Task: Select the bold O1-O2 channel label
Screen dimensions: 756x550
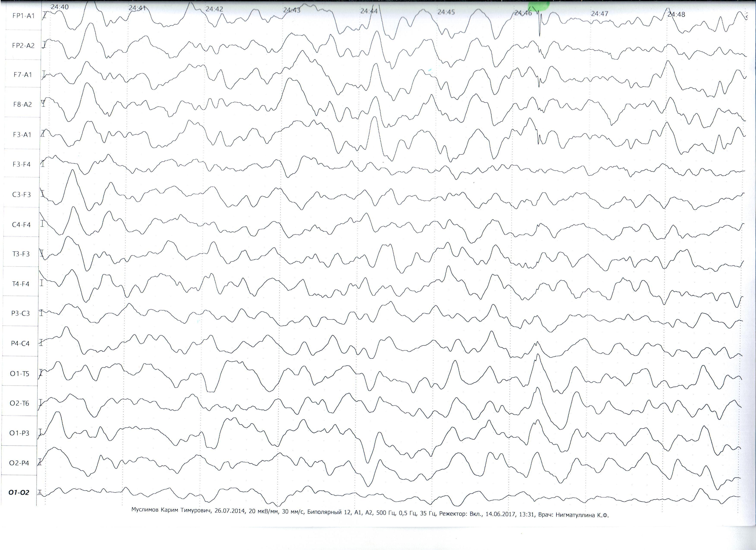Action: point(19,493)
